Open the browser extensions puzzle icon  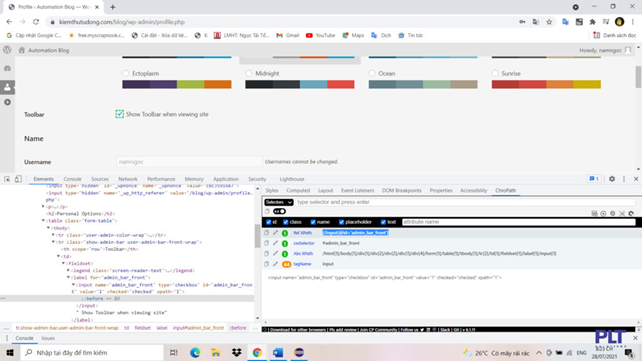pos(592,22)
